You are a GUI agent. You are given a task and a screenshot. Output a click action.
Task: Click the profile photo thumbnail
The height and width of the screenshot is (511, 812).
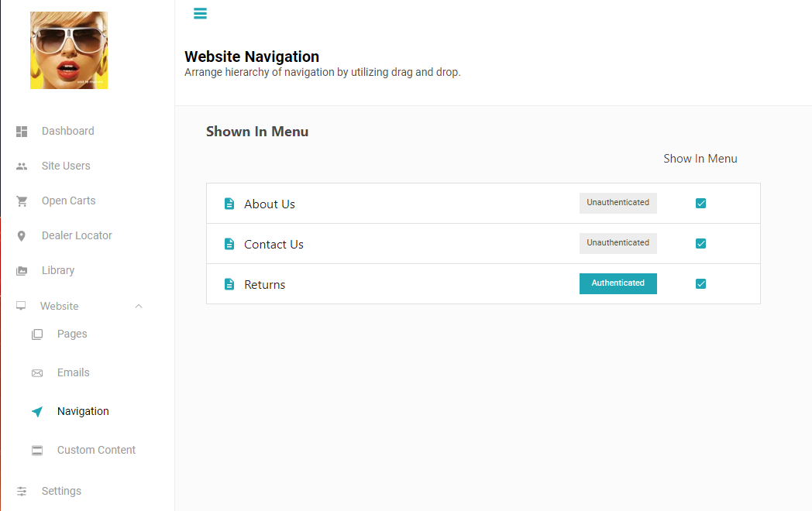point(69,50)
